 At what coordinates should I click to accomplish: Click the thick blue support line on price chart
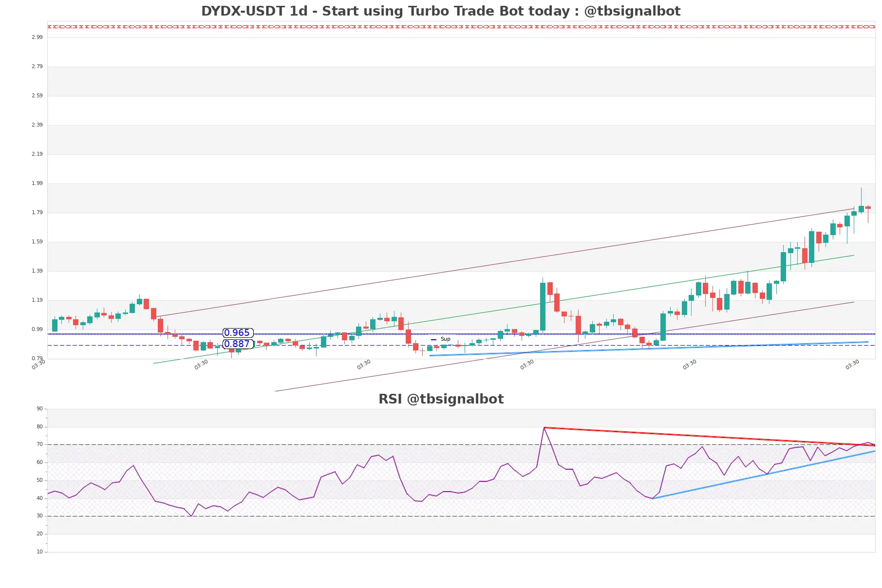tap(649, 349)
